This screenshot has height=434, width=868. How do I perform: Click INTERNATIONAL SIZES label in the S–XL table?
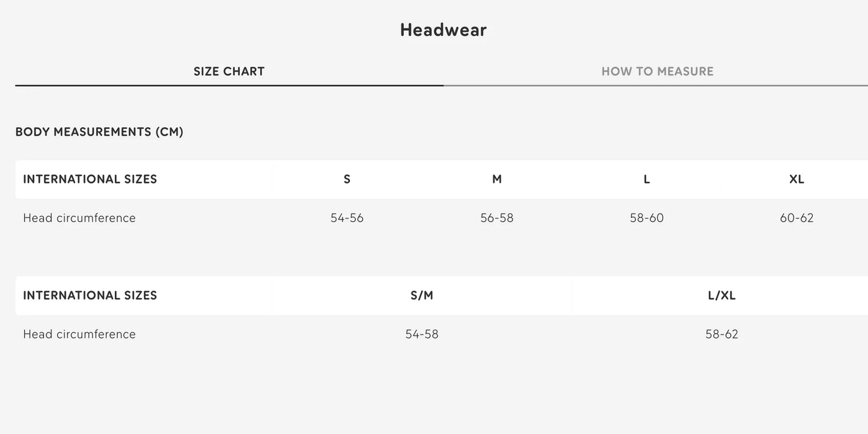point(90,179)
